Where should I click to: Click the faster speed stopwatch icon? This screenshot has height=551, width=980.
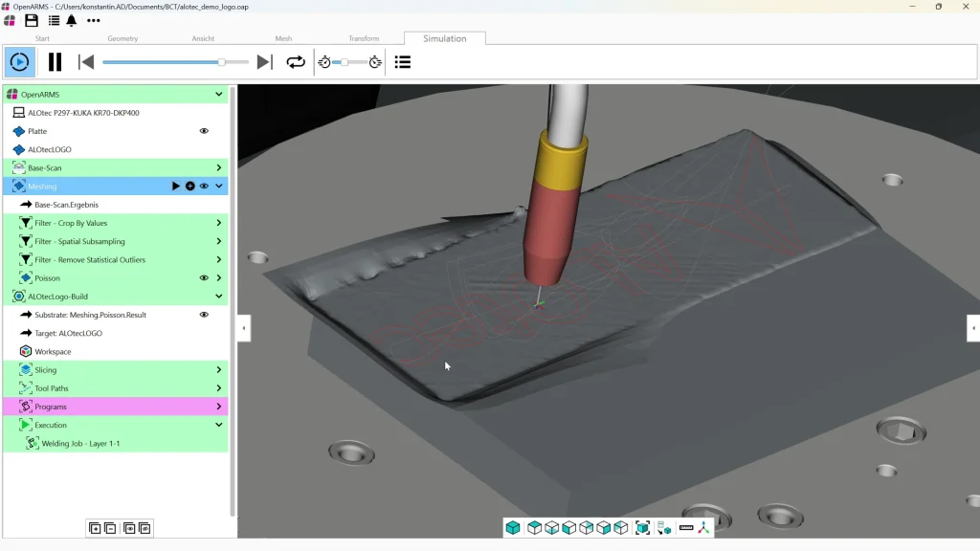point(375,62)
